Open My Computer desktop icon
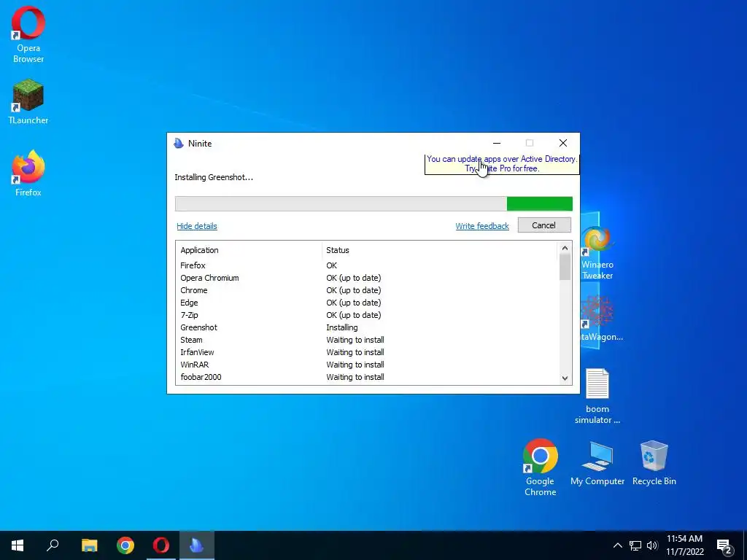The height and width of the screenshot is (560, 747). coord(597,463)
